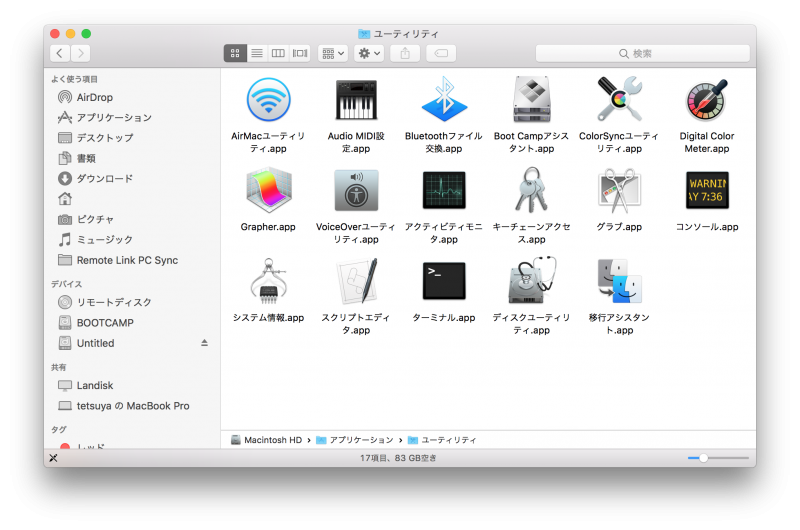
Task: Switch to Cover Flow view mode
Action: tap(299, 53)
